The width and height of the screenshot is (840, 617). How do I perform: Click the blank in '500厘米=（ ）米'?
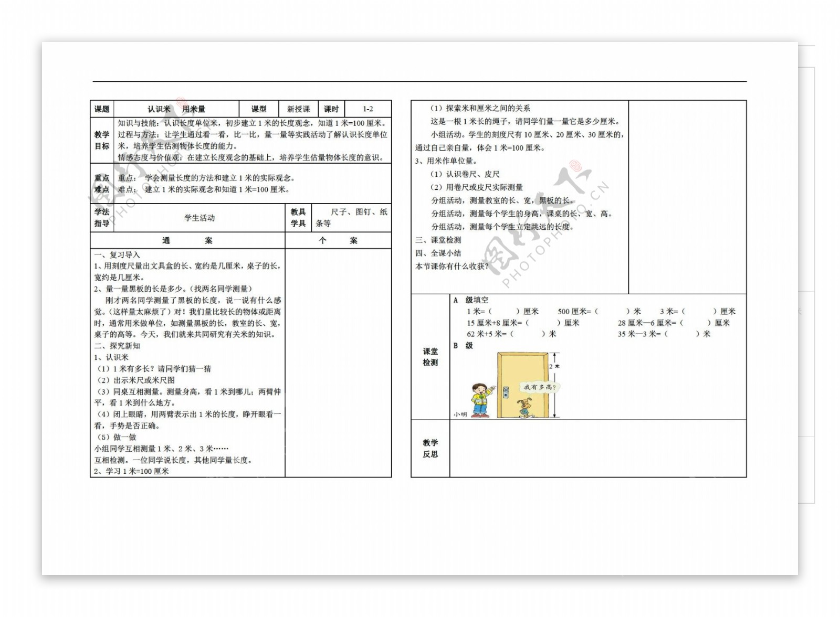click(x=613, y=312)
